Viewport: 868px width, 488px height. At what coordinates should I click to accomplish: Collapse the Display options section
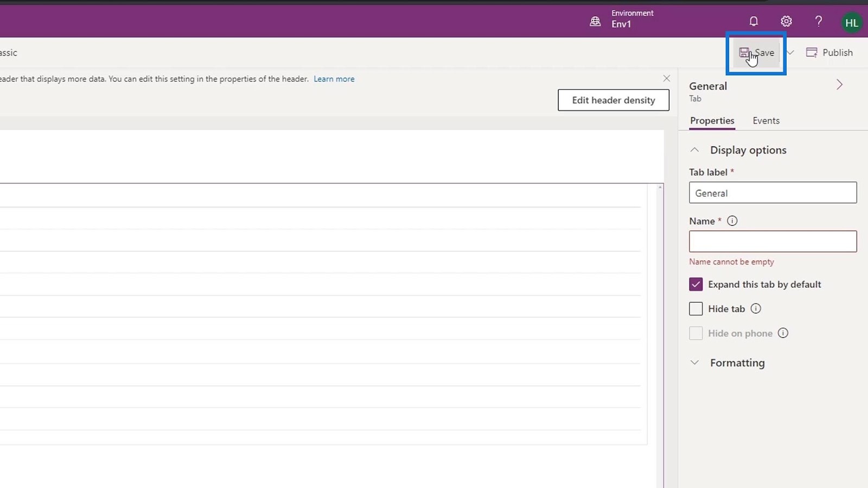click(694, 150)
